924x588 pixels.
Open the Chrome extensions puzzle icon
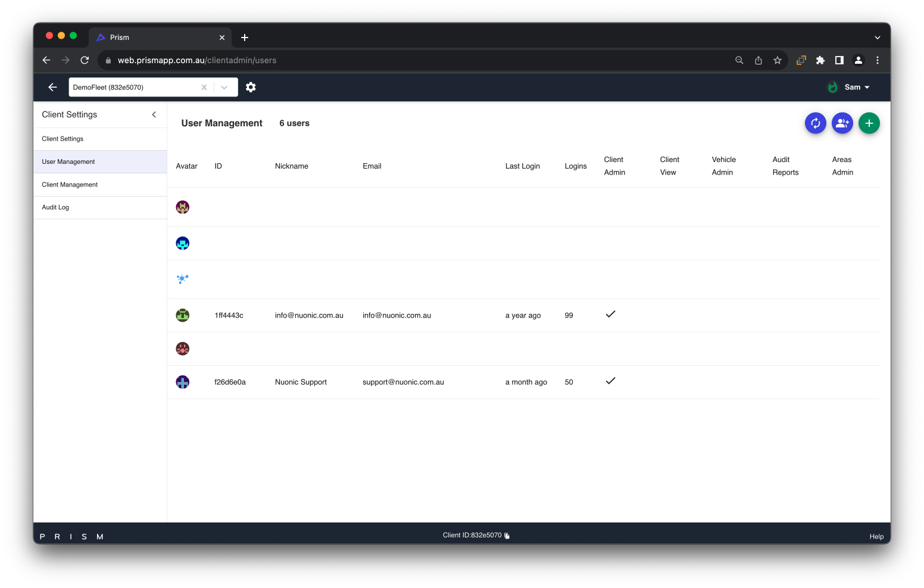tap(820, 60)
